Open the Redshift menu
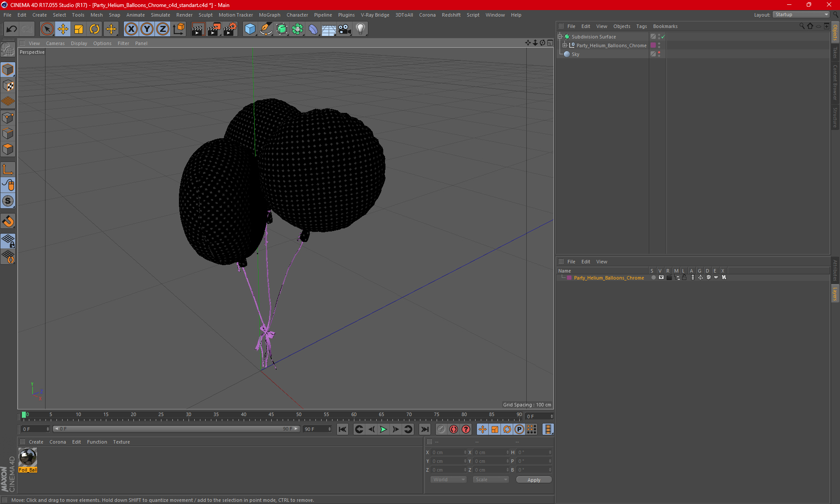Image resolution: width=840 pixels, height=504 pixels. coord(451,15)
